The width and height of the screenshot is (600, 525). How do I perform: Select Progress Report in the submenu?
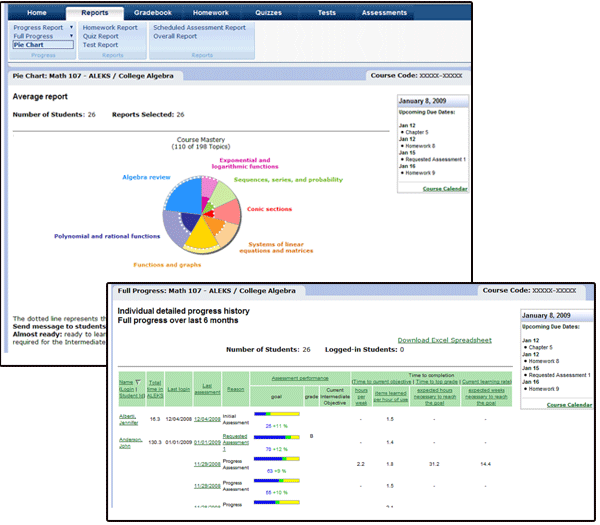pyautogui.click(x=38, y=28)
